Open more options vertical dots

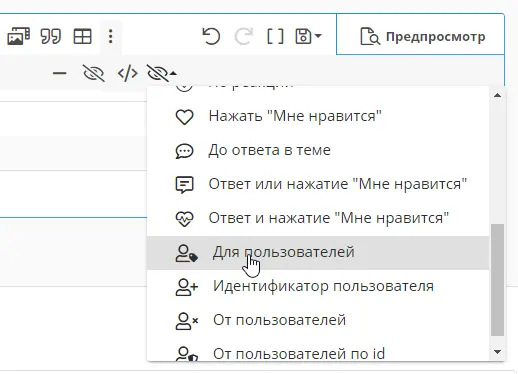tap(111, 36)
